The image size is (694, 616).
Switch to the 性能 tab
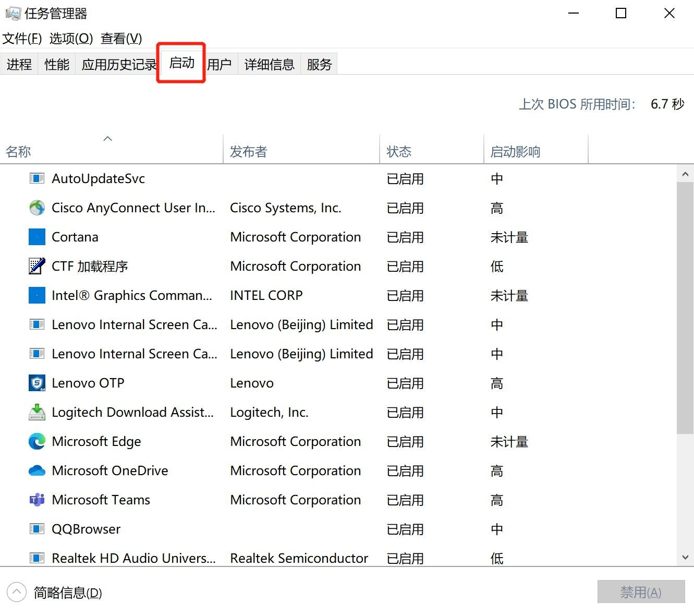tap(57, 64)
